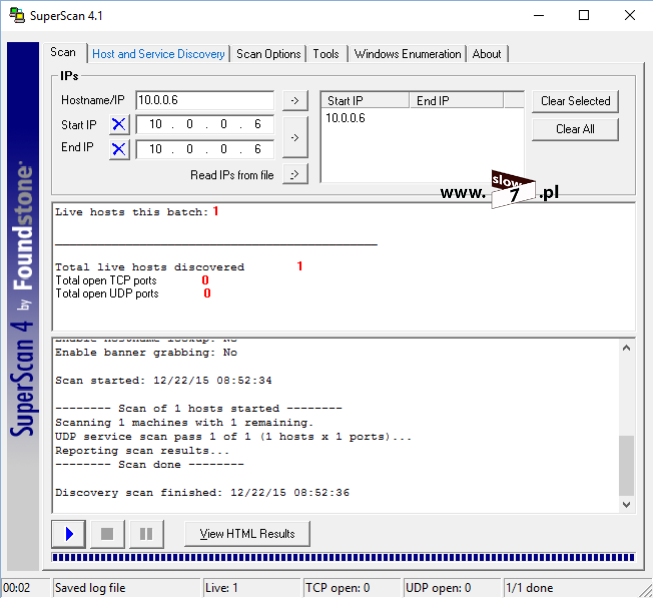Switch to the Scan tab
This screenshot has width=653, height=598.
pyautogui.click(x=63, y=52)
